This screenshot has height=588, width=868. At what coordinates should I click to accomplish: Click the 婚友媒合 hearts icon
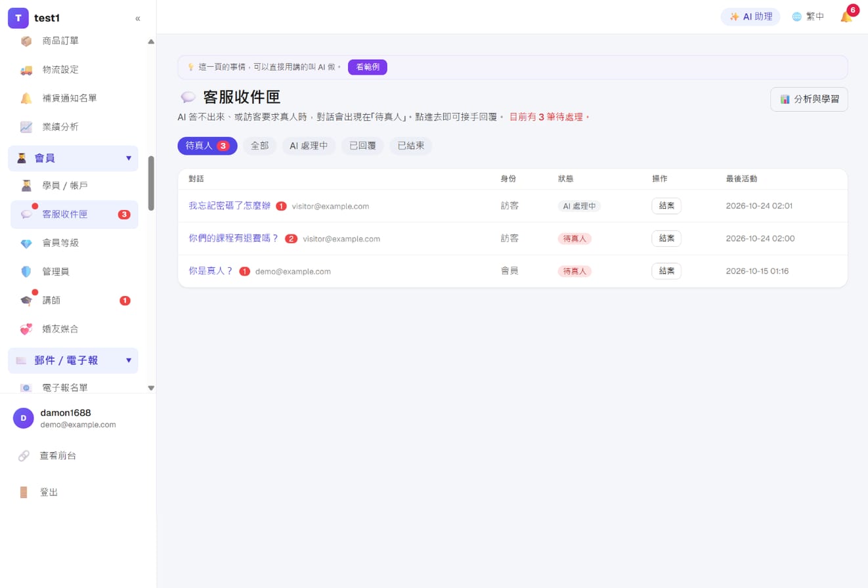coord(26,329)
